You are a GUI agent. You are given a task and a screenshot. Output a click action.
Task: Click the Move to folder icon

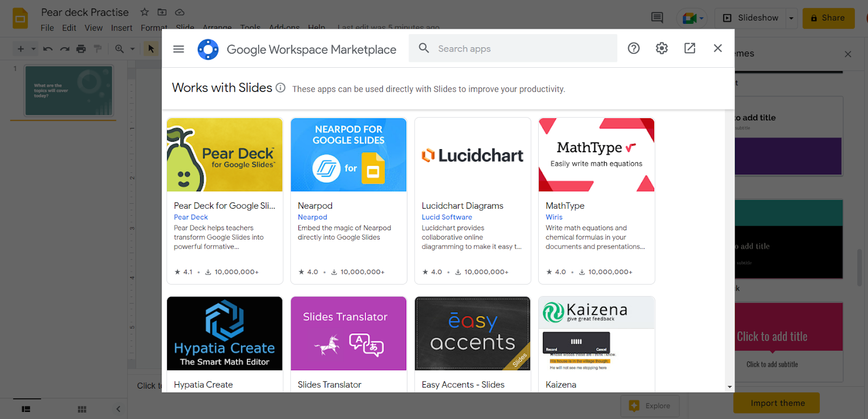click(x=162, y=12)
